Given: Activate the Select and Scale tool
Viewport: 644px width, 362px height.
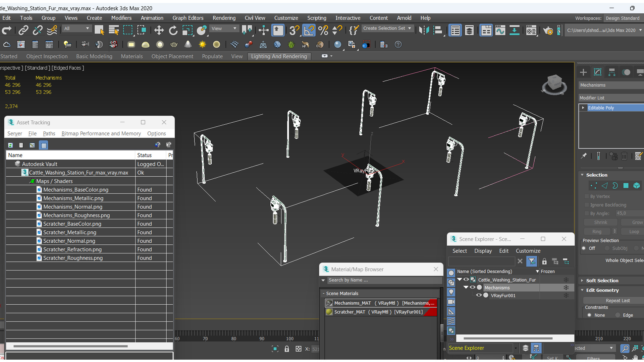Looking at the screenshot, I should [x=187, y=31].
